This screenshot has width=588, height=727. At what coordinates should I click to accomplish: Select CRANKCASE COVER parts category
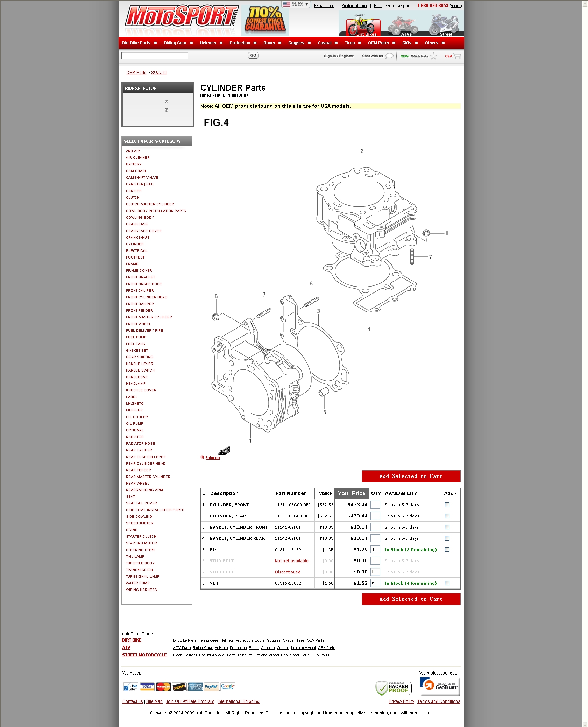click(144, 231)
